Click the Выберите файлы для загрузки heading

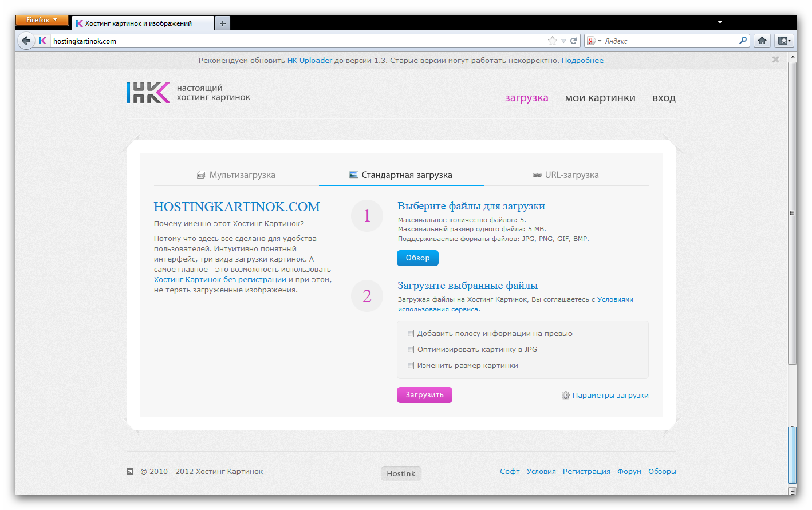(471, 206)
